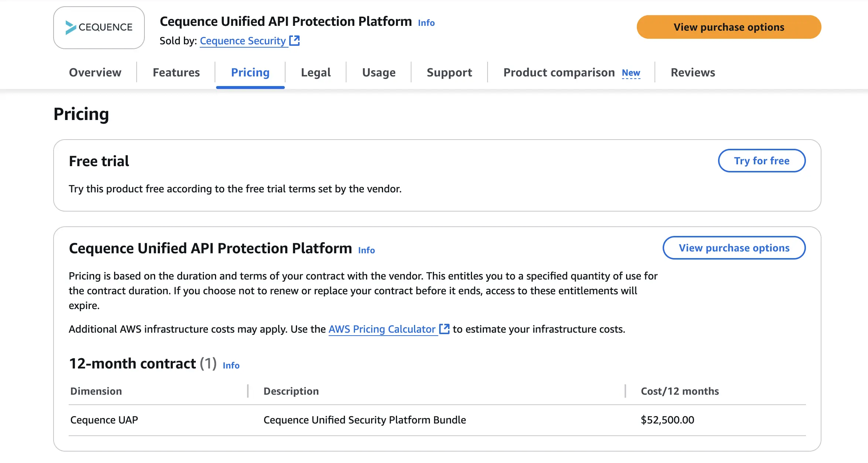Open the Features tab
Viewport: 868px width, 463px height.
[x=176, y=72]
